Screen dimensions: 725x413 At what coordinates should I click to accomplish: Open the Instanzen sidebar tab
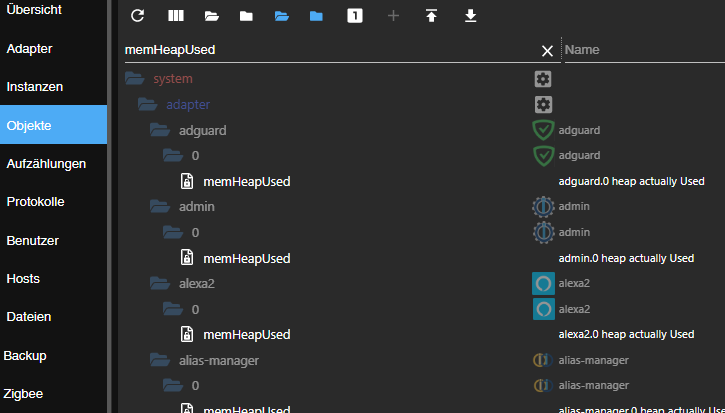(x=34, y=87)
